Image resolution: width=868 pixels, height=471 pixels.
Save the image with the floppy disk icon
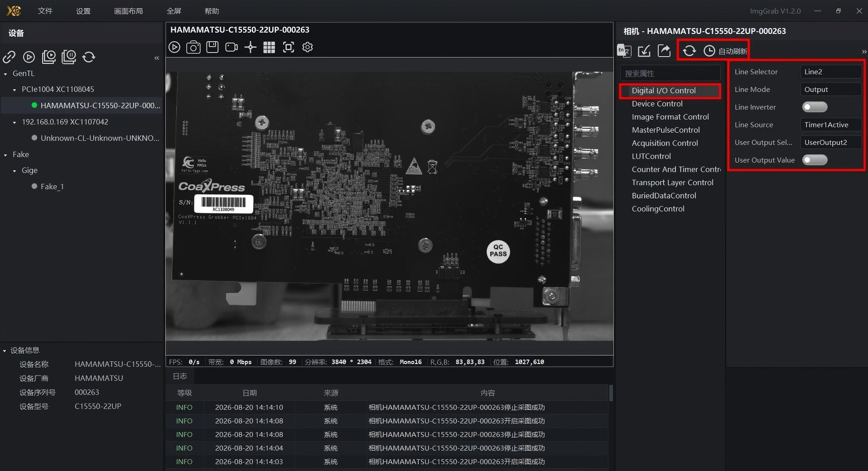[212, 47]
